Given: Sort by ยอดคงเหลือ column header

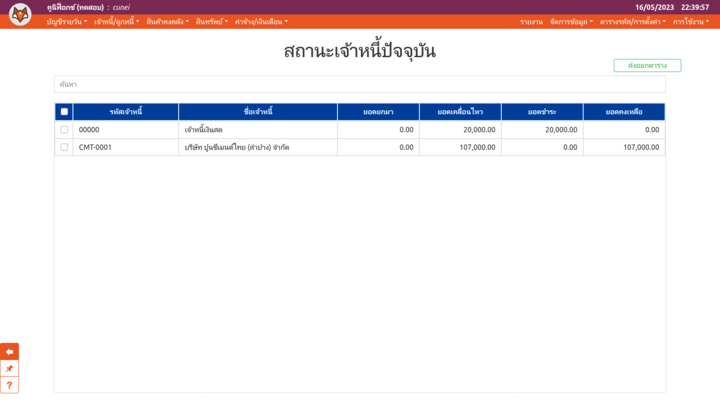Looking at the screenshot, I should pyautogui.click(x=624, y=112).
